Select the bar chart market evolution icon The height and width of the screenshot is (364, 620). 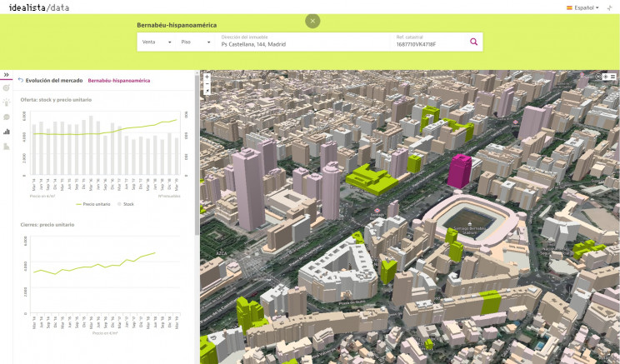[x=7, y=132]
